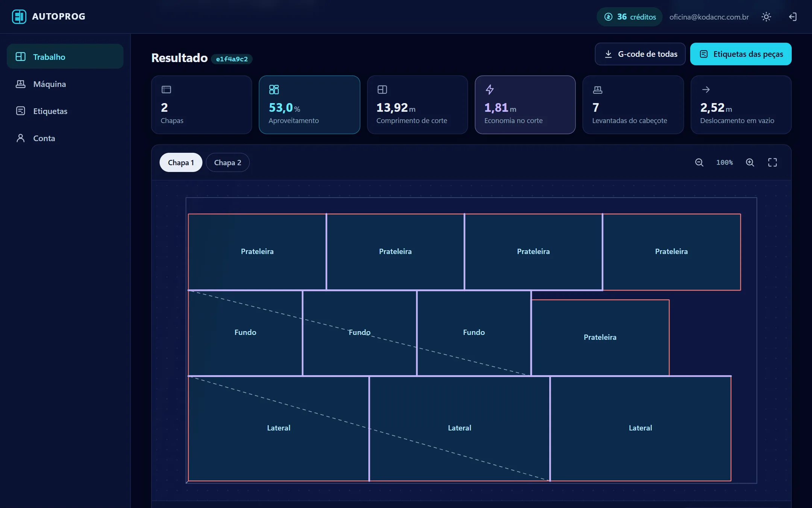
Task: Select the top-right Prateleira piece with red border
Action: click(671, 252)
